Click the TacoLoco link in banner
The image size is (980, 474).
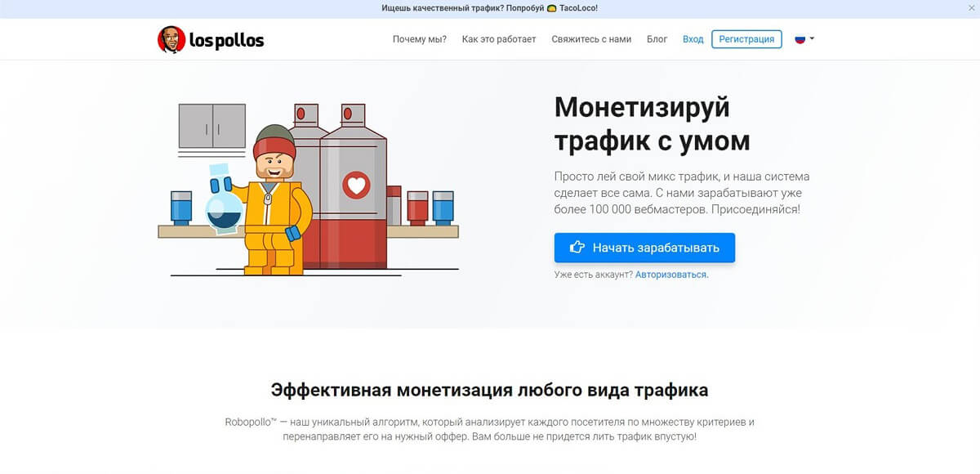[578, 8]
